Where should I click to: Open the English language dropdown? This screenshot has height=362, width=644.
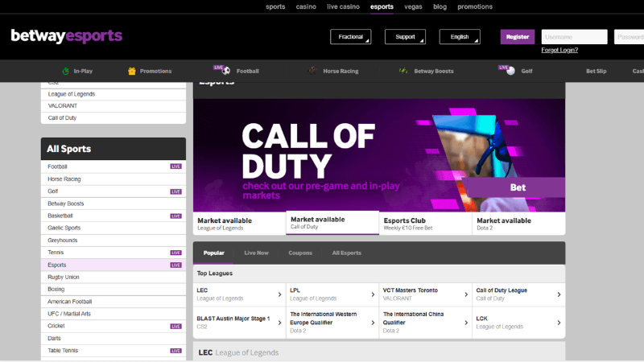pos(460,37)
